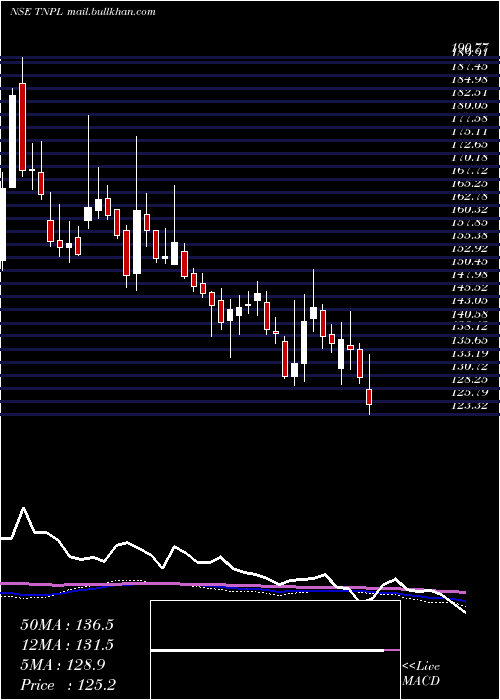Image resolution: width=500 pixels, height=700 pixels.
Task: Select the 50MA : 136.5 readout
Action: coord(67,625)
